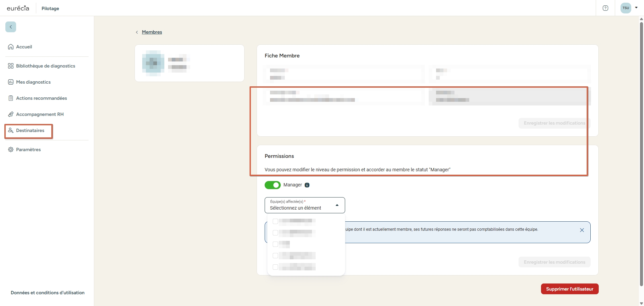This screenshot has width=644, height=306.
Task: Open Données et conditions d'utilisation
Action: tap(47, 293)
